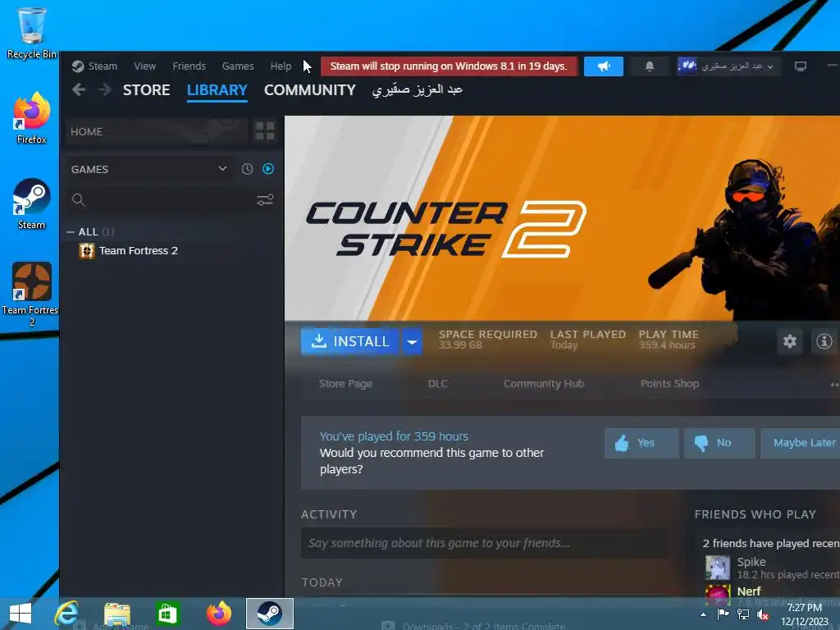The image size is (840, 630).
Task: Open the Store Page link
Action: click(x=345, y=384)
